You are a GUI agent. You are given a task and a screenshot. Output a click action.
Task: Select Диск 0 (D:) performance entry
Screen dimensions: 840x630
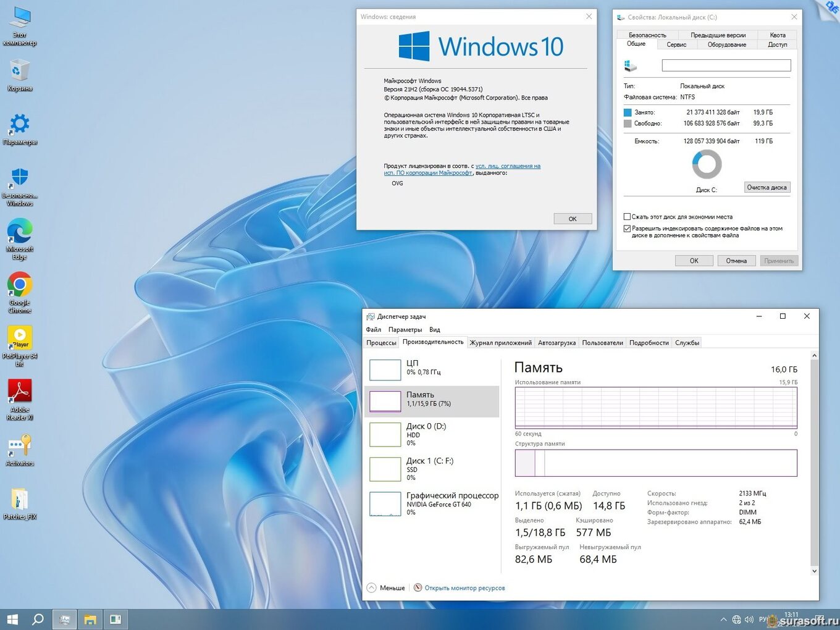(x=432, y=434)
